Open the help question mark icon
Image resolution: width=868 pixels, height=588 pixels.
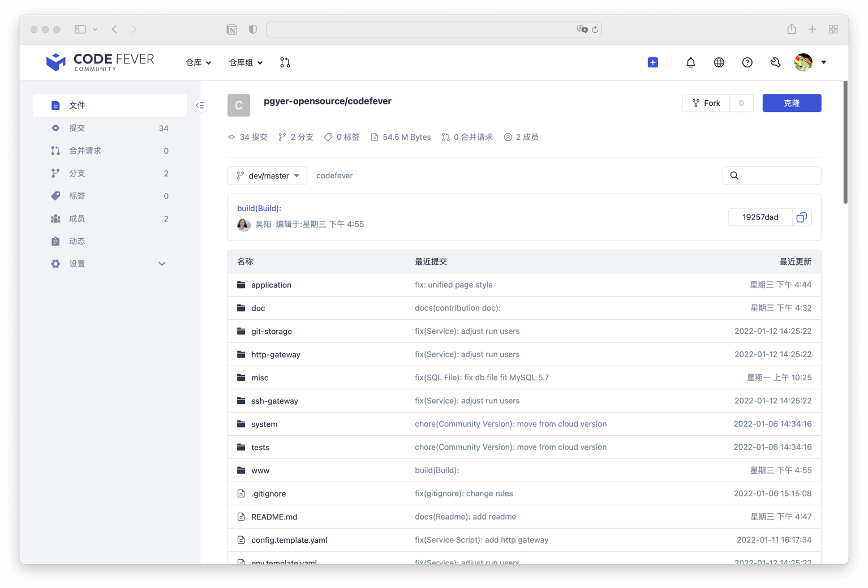747,62
